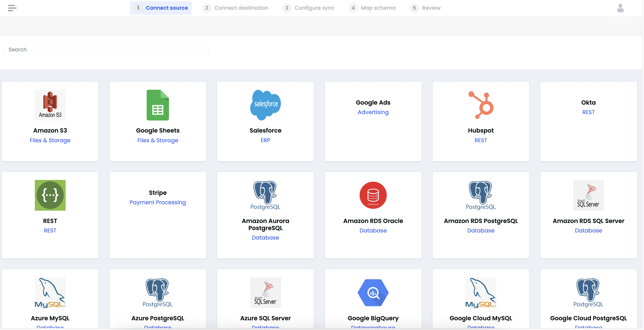Choose the Amazon RDS SQL Server logo
The image size is (644, 330).
589,195
